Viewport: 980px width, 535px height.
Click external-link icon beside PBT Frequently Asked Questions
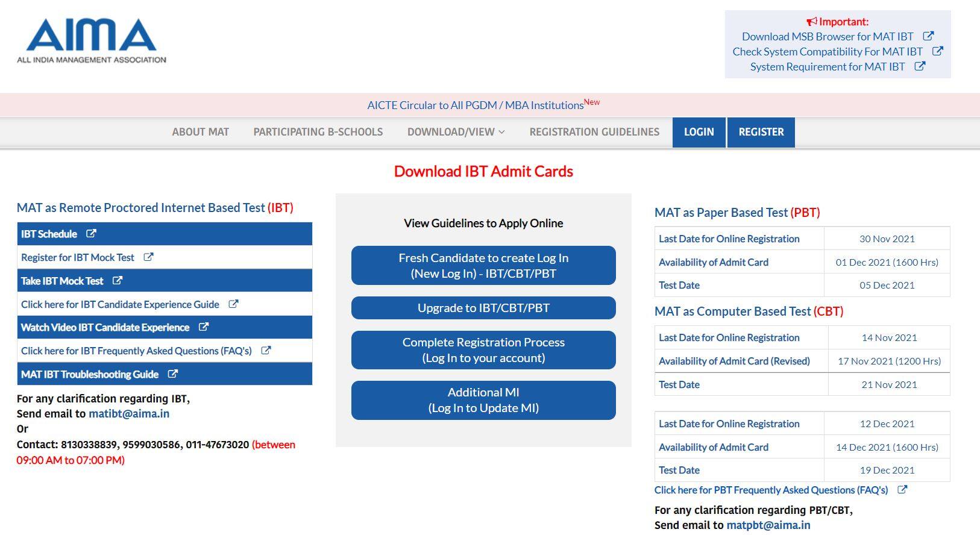(x=902, y=490)
